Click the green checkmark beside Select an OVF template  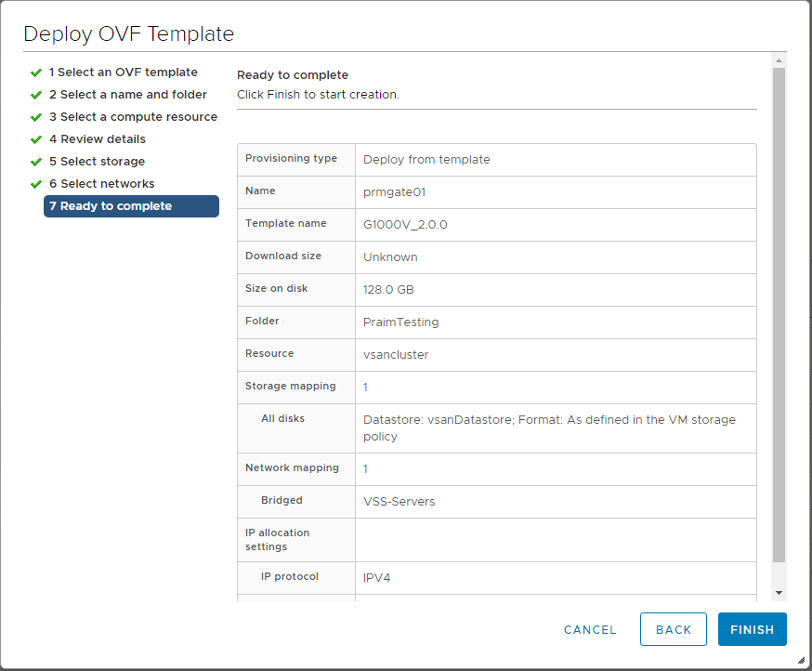36,72
